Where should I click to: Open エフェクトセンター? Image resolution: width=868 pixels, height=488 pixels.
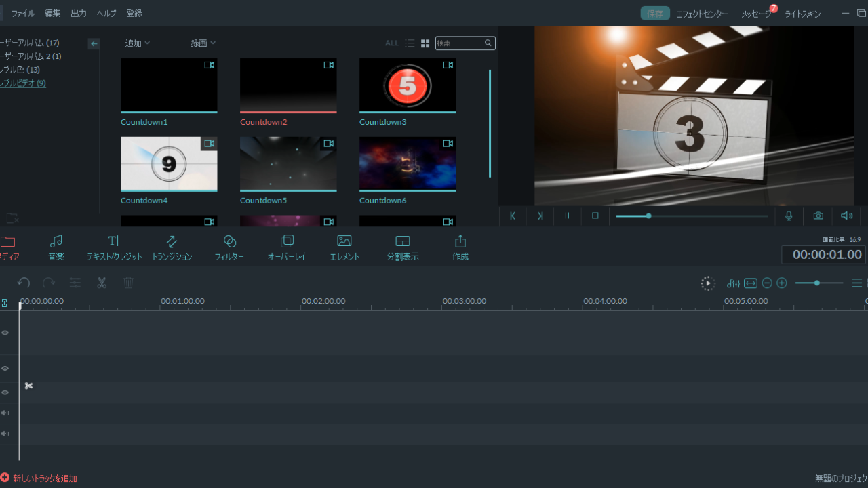click(702, 14)
